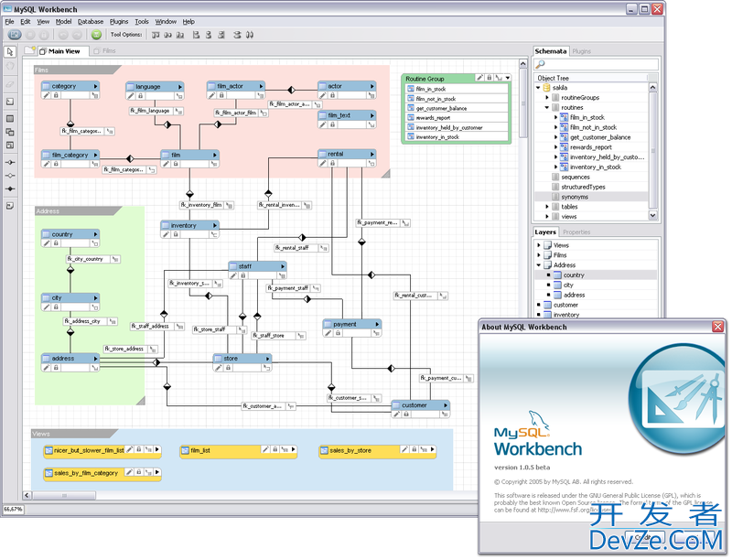
Task: Click the green execute toolbar button
Action: point(96,35)
